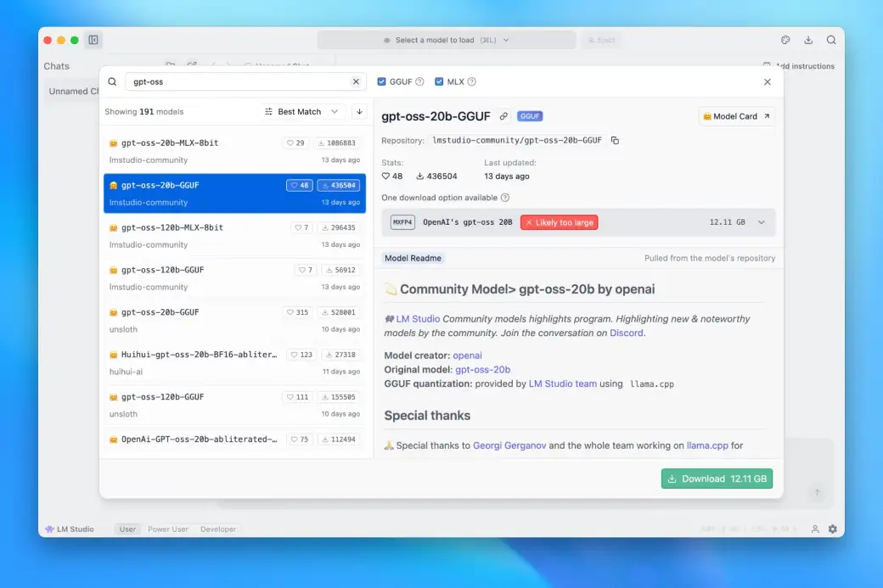Viewport: 883px width, 588px height.
Task: Toggle the sidebar panel icon
Action: click(93, 40)
